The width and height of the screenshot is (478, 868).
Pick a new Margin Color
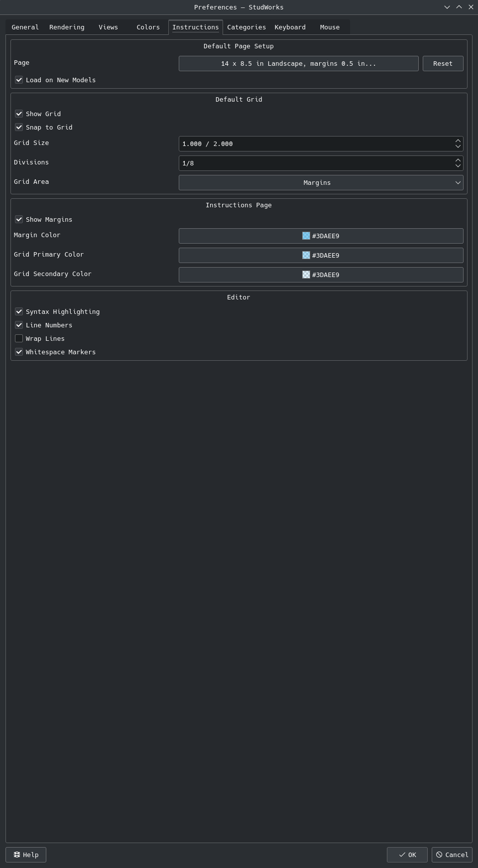click(321, 236)
